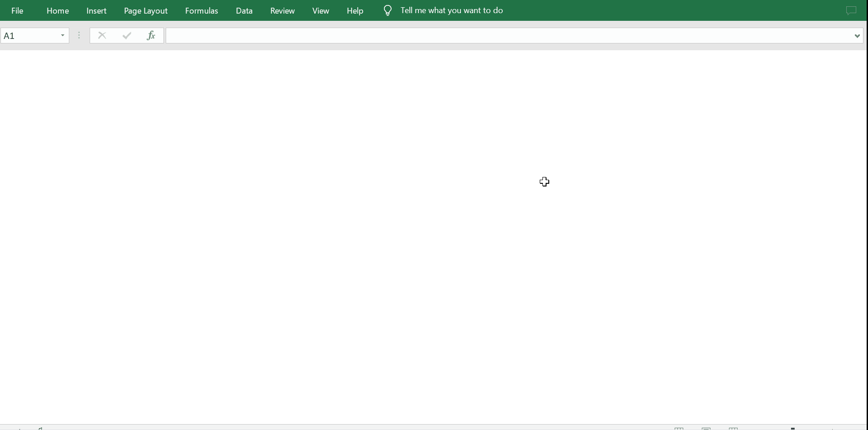Show the View tab
The height and width of the screenshot is (430, 868).
coord(321,10)
